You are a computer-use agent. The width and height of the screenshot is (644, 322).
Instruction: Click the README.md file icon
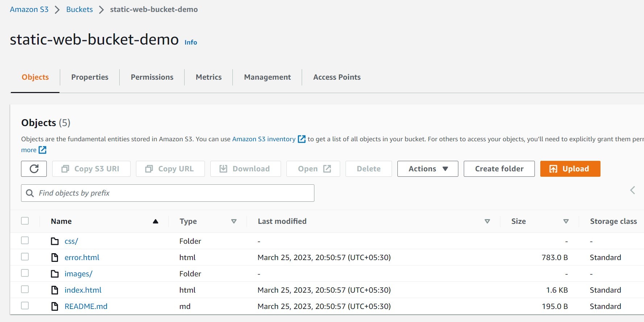pyautogui.click(x=55, y=306)
